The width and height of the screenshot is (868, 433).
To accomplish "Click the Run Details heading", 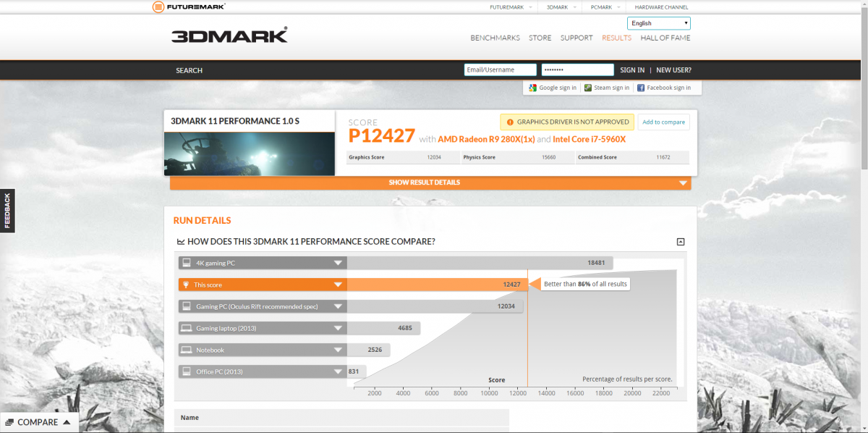I will [202, 220].
